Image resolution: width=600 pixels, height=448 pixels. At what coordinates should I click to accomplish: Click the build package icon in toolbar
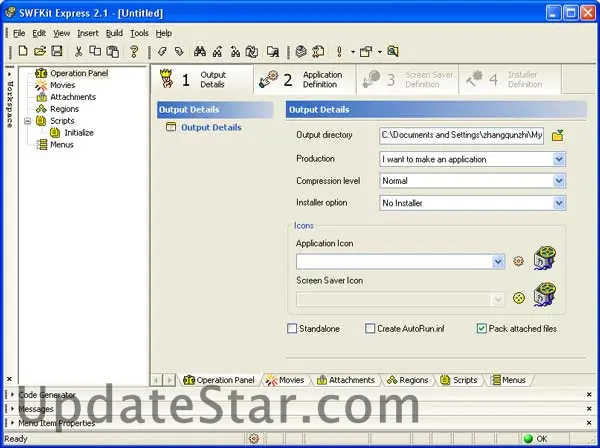(x=301, y=51)
